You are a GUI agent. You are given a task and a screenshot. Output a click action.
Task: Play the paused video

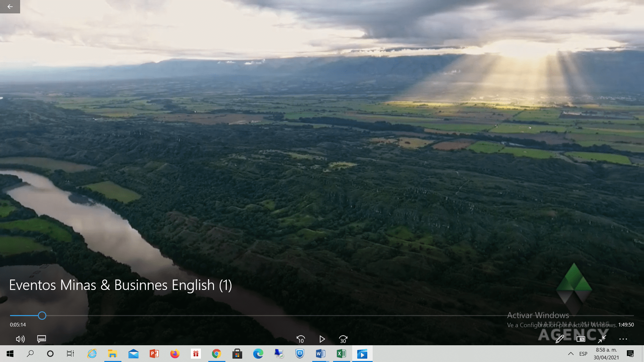[322, 339]
